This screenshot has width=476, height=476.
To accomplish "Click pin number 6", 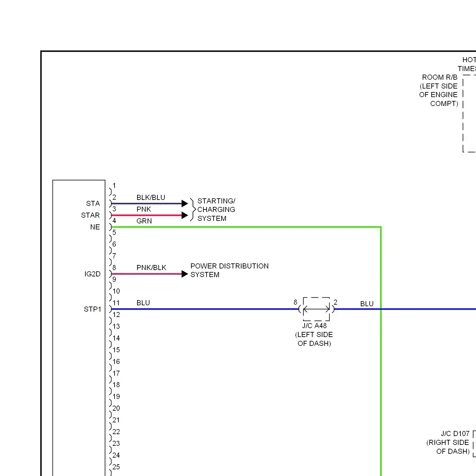I will point(114,244).
